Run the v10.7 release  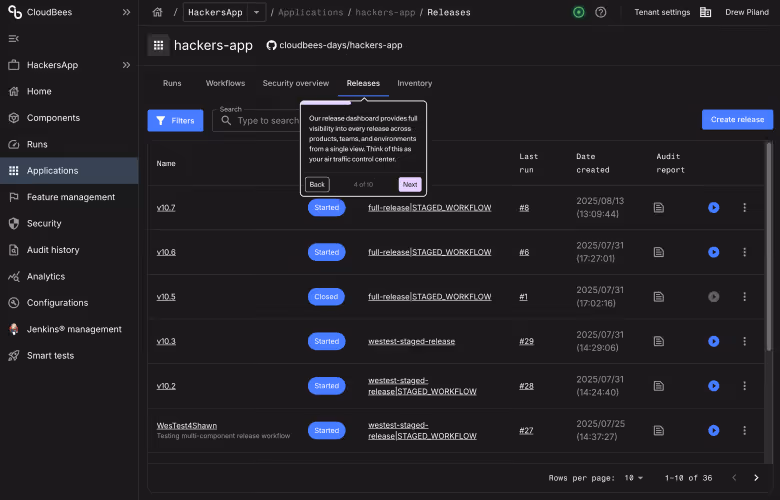(x=713, y=207)
